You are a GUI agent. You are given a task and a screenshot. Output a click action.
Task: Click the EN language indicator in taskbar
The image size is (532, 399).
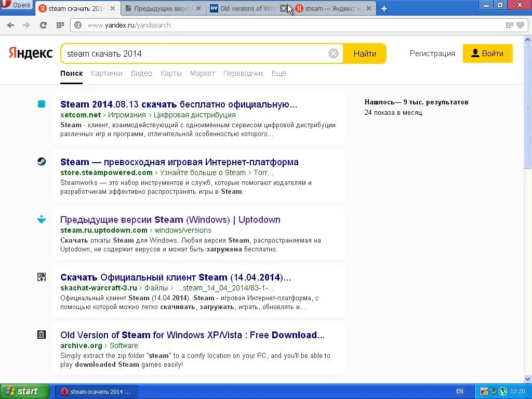tap(460, 392)
